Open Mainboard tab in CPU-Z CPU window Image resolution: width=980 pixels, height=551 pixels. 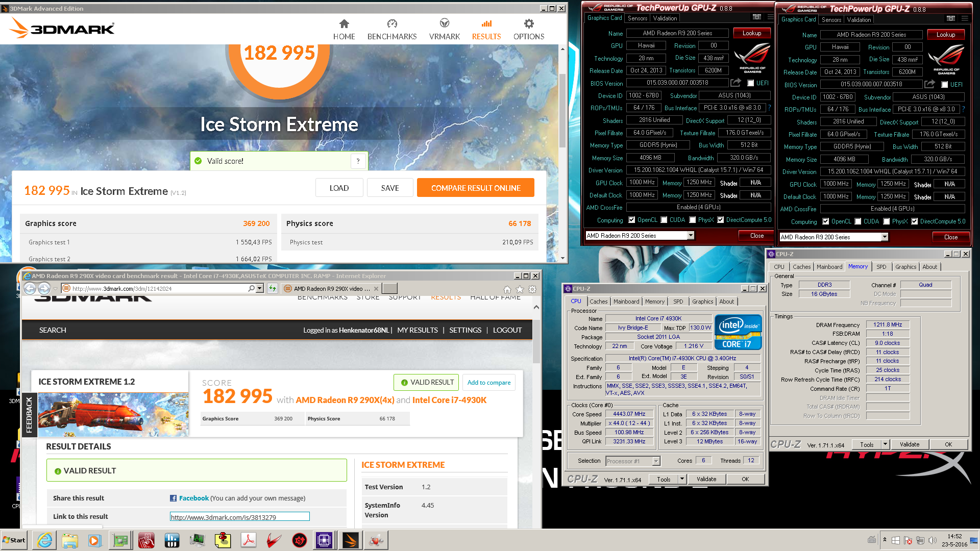[626, 302]
